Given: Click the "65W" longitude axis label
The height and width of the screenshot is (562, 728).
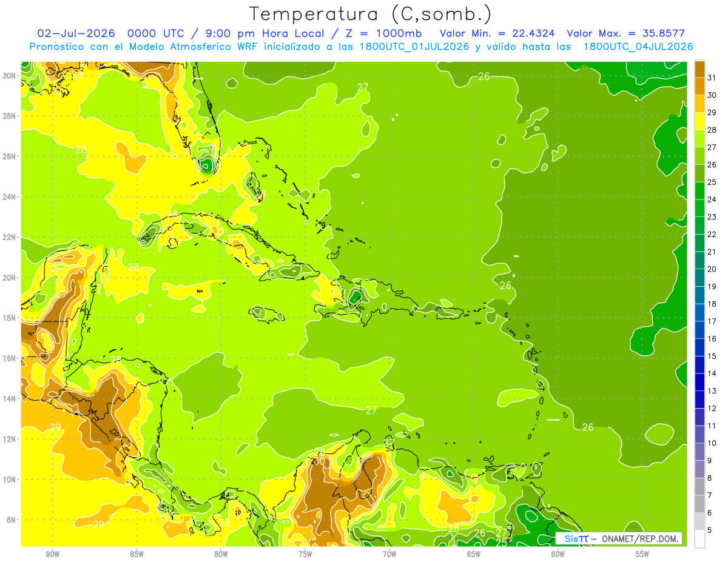Looking at the screenshot, I should [474, 554].
